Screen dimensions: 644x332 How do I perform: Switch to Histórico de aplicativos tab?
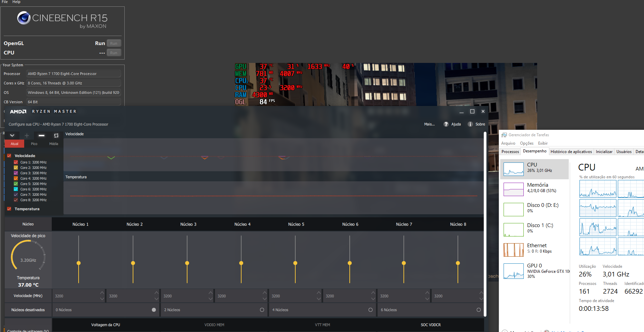(571, 152)
